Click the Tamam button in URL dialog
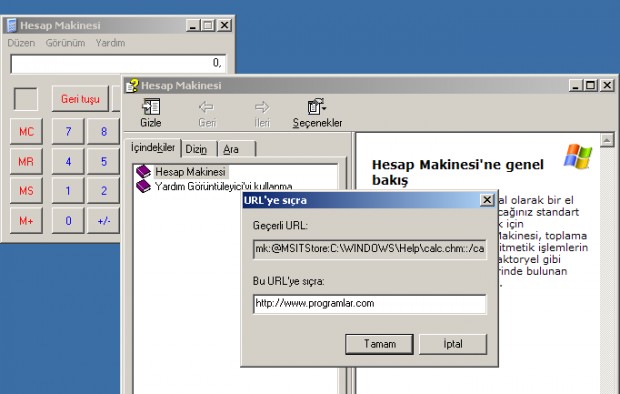The height and width of the screenshot is (394, 620). tap(379, 344)
